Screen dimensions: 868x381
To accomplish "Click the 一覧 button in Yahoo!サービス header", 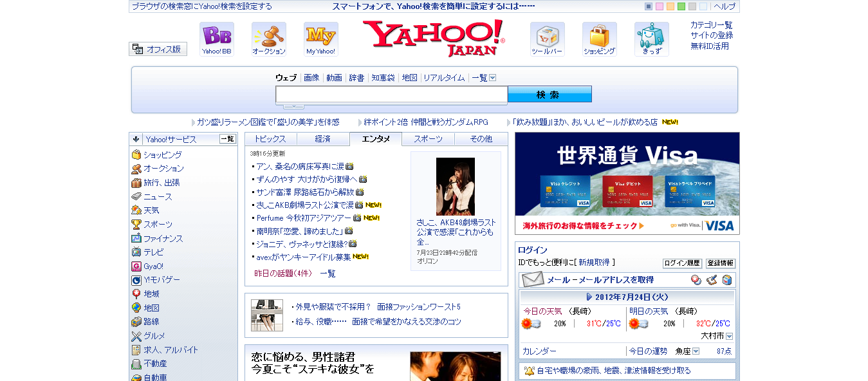I will [x=228, y=139].
